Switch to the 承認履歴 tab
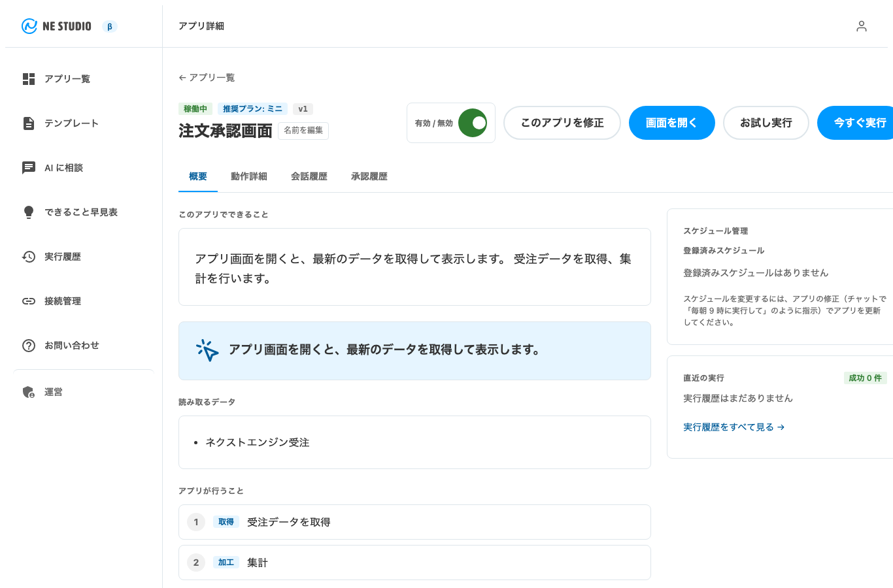893x588 pixels. coord(369,176)
